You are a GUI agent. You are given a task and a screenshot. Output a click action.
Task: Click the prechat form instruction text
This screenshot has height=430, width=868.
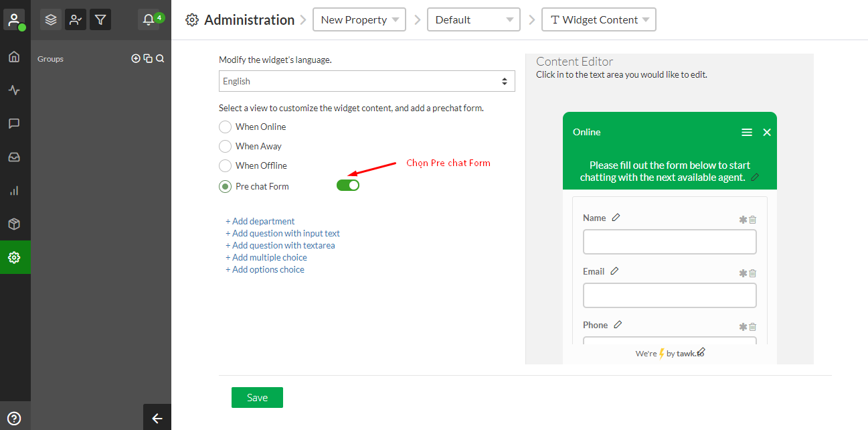click(663, 171)
